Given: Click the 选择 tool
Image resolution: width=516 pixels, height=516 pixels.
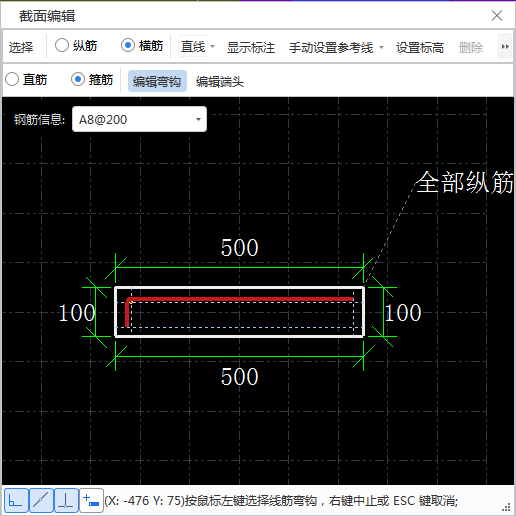Looking at the screenshot, I should (x=21, y=47).
